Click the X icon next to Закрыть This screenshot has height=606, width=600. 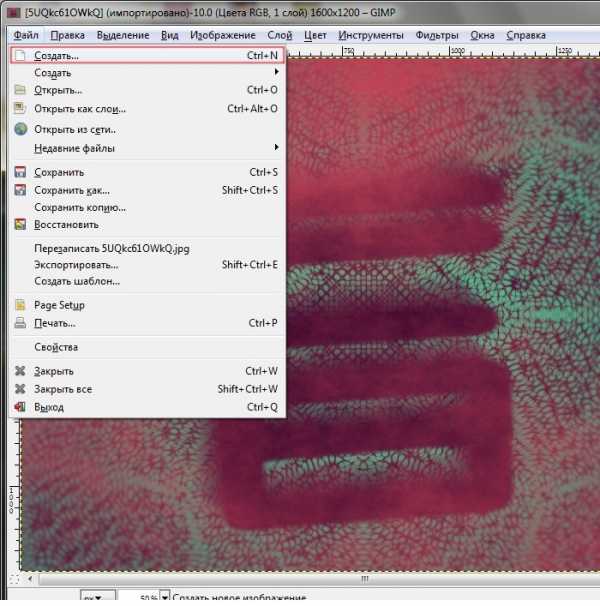(20, 371)
